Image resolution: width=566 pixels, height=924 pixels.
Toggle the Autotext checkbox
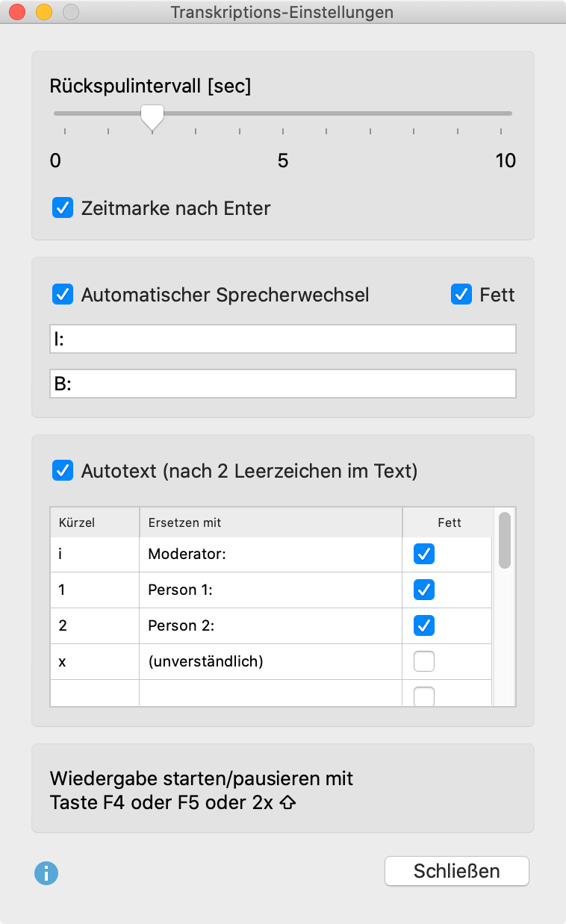coord(63,471)
